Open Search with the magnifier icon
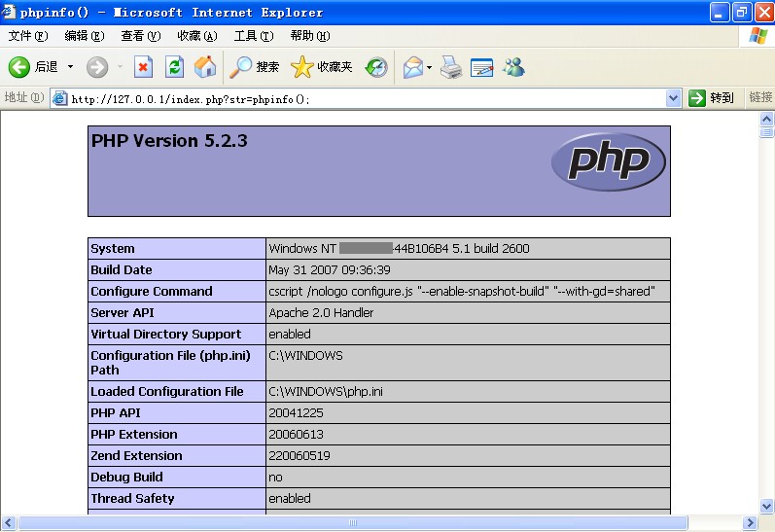The image size is (775, 532). coord(255,67)
